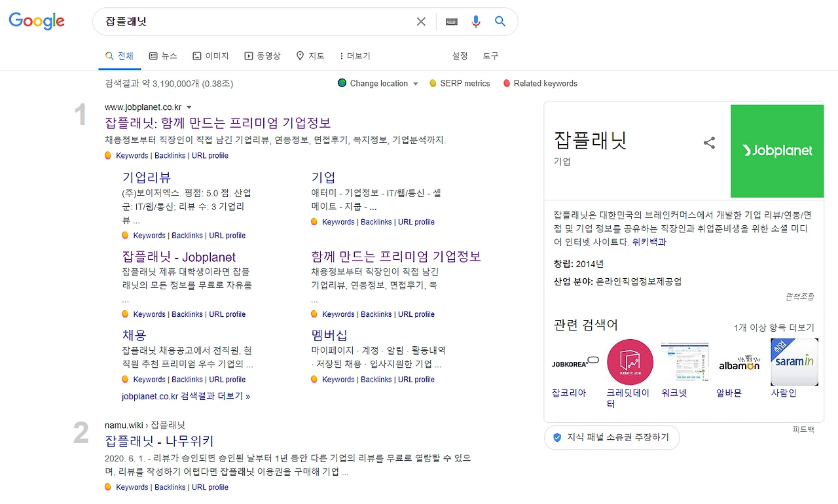Open the on-screen keyboard input tool
The width and height of the screenshot is (838, 504).
[x=451, y=22]
